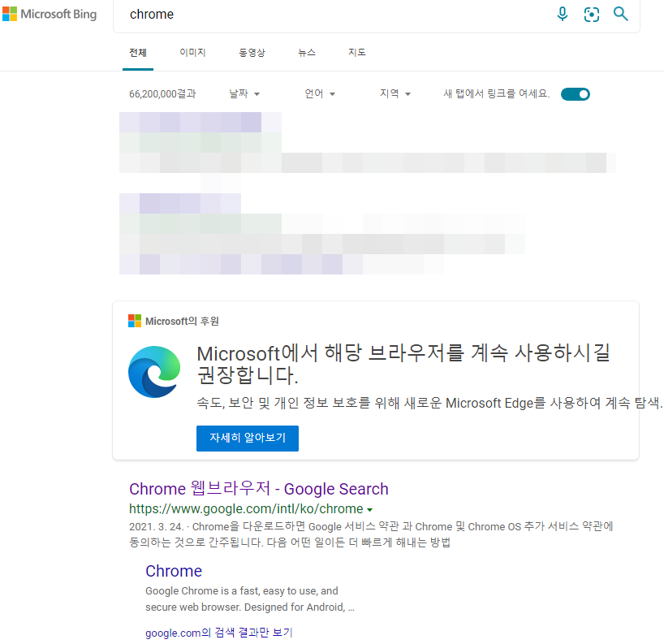664x644 pixels.
Task: Switch to the 이미지 tab
Action: 192,53
